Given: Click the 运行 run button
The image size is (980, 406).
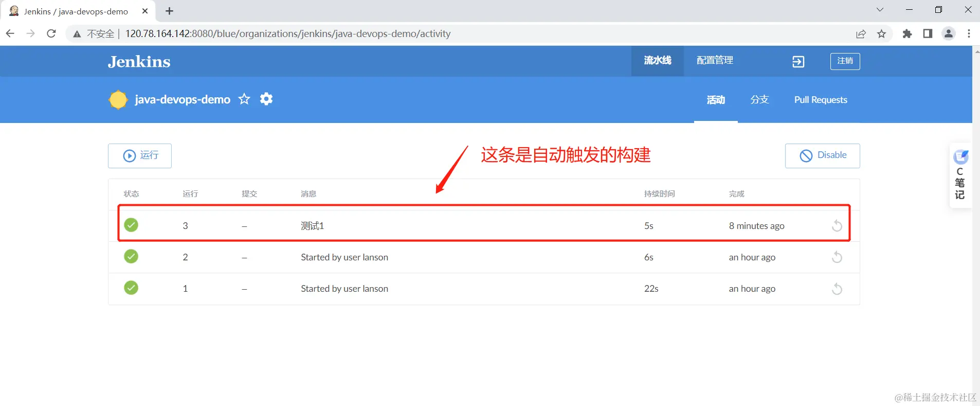Looking at the screenshot, I should click(x=140, y=155).
